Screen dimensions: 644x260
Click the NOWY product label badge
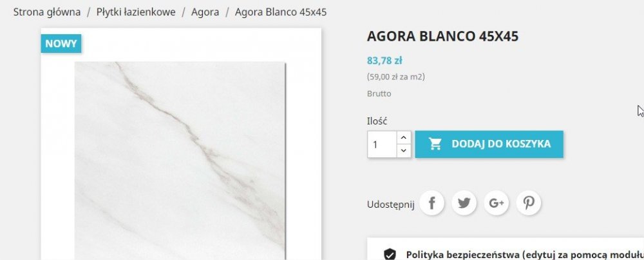pos(61,44)
